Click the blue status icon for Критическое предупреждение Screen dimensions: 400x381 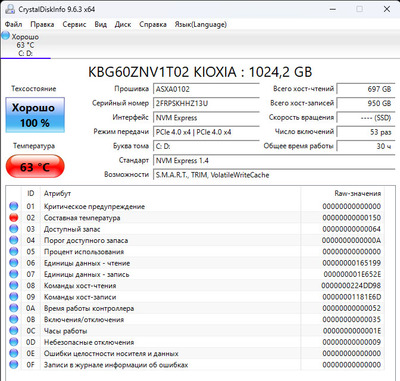14,206
